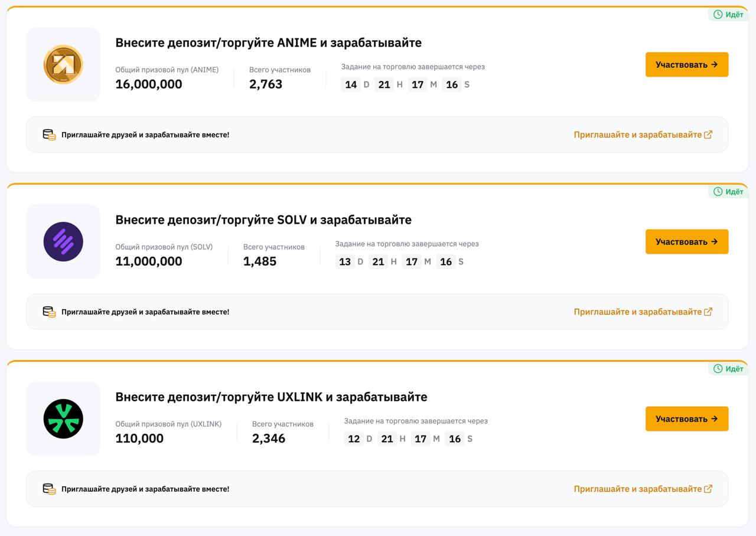Click SOLV prize pool value 11,000,000
The width and height of the screenshot is (756, 536).
click(x=149, y=261)
